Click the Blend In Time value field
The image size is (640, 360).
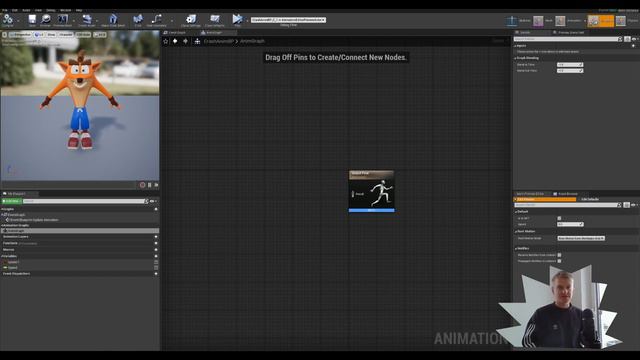click(570, 64)
